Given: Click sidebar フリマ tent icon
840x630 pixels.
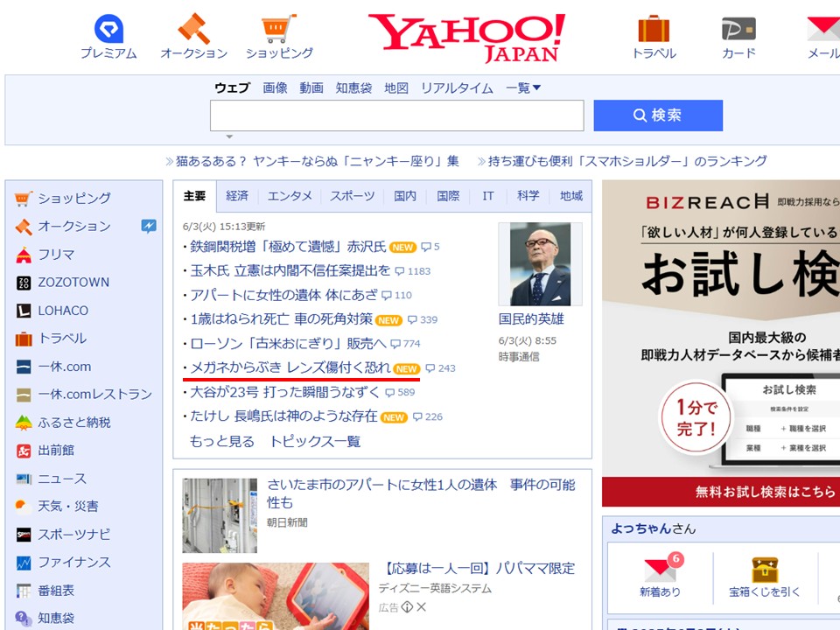Looking at the screenshot, I should 24,255.
